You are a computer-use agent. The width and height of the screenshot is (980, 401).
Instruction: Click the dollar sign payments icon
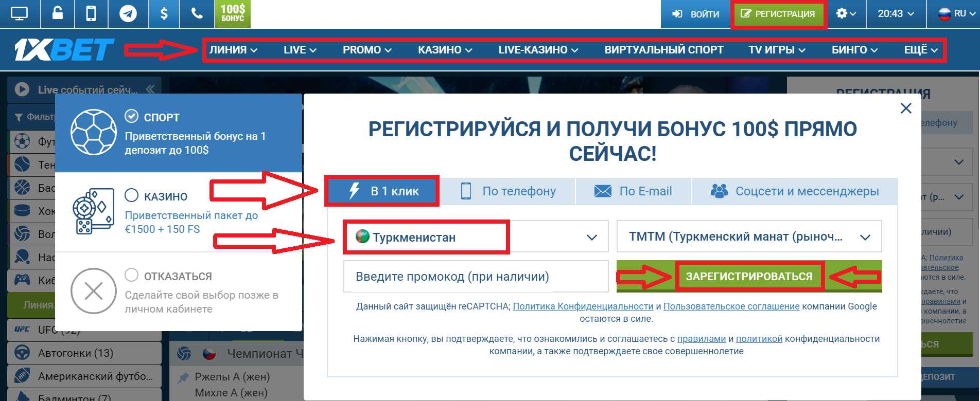[164, 14]
